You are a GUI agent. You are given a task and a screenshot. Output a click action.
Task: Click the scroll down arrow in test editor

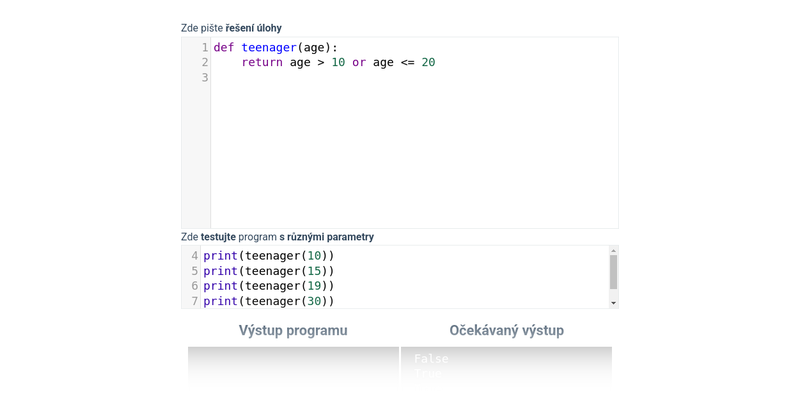pos(613,302)
